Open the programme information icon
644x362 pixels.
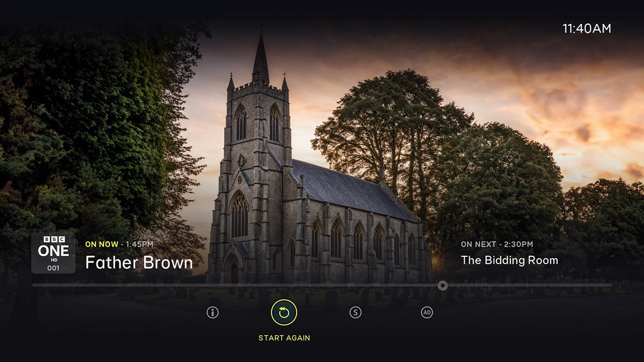[x=213, y=313]
